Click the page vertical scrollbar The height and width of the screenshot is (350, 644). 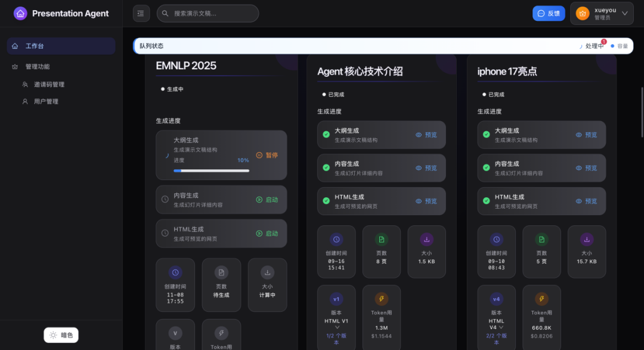tap(642, 112)
